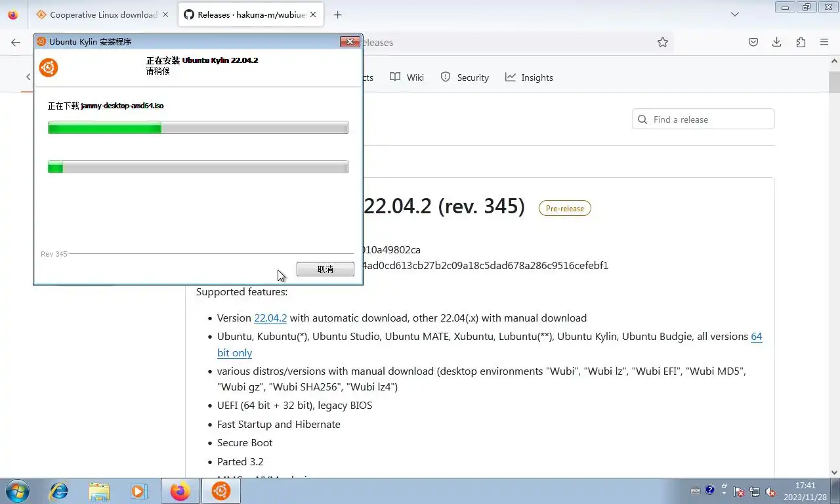The image size is (840, 504).
Task: Bookmark this page with the star icon
Action: tap(663, 42)
